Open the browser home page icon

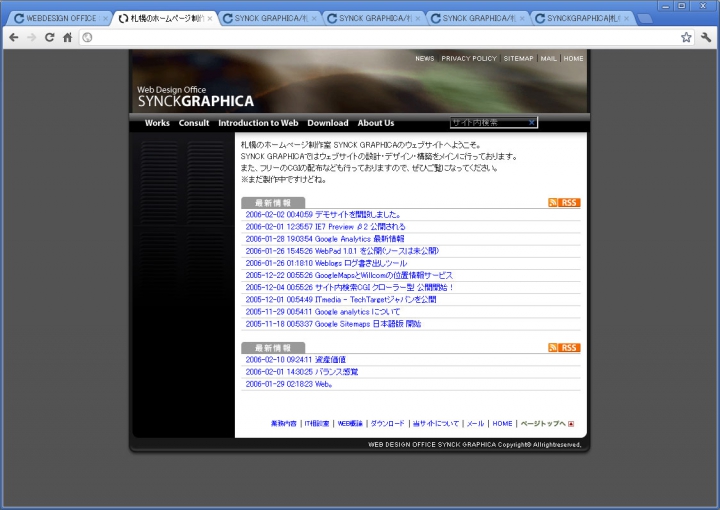pos(68,38)
